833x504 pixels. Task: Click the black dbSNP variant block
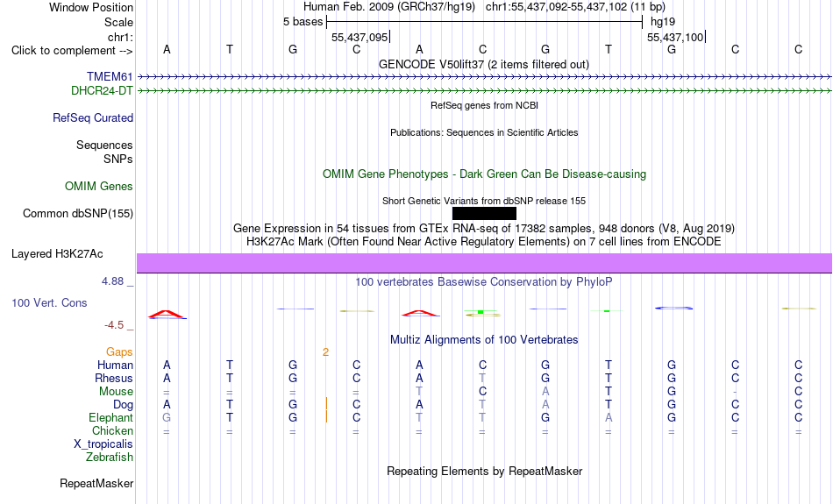pos(484,214)
